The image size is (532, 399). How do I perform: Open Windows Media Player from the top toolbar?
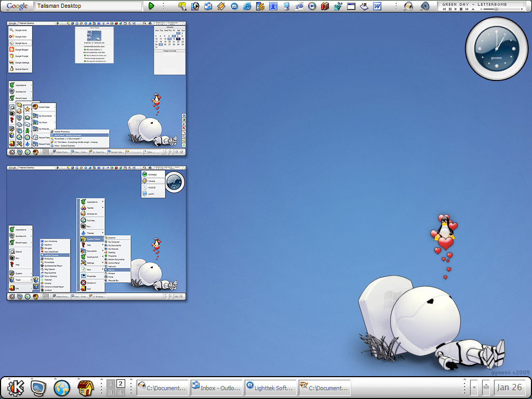point(312,6)
